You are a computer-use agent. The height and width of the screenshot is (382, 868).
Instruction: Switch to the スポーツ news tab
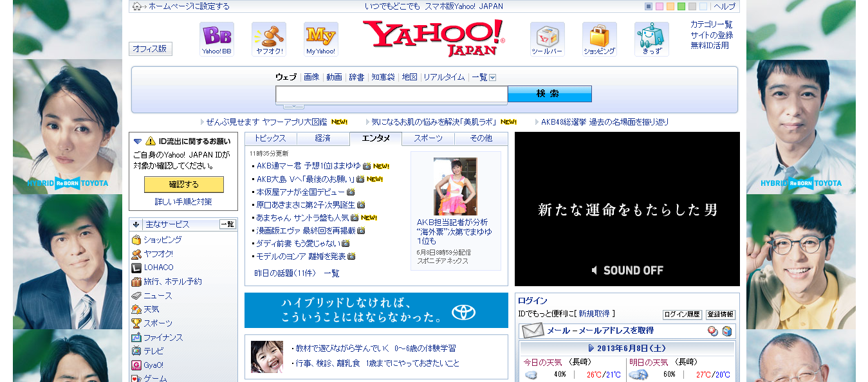(x=429, y=138)
